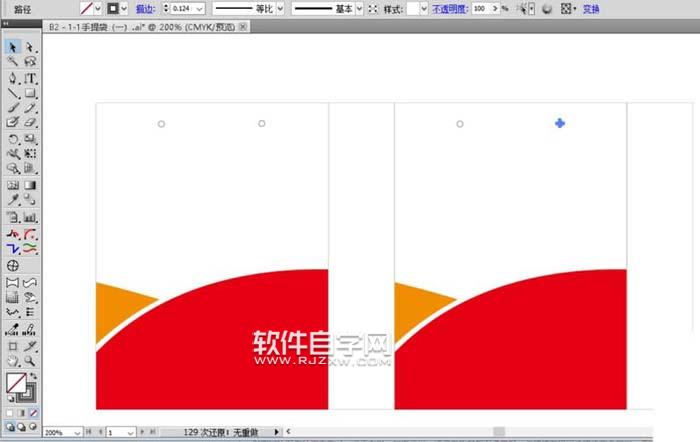This screenshot has height=442, width=700.
Task: Open the zoom level 200% dropdown
Action: tap(77, 432)
